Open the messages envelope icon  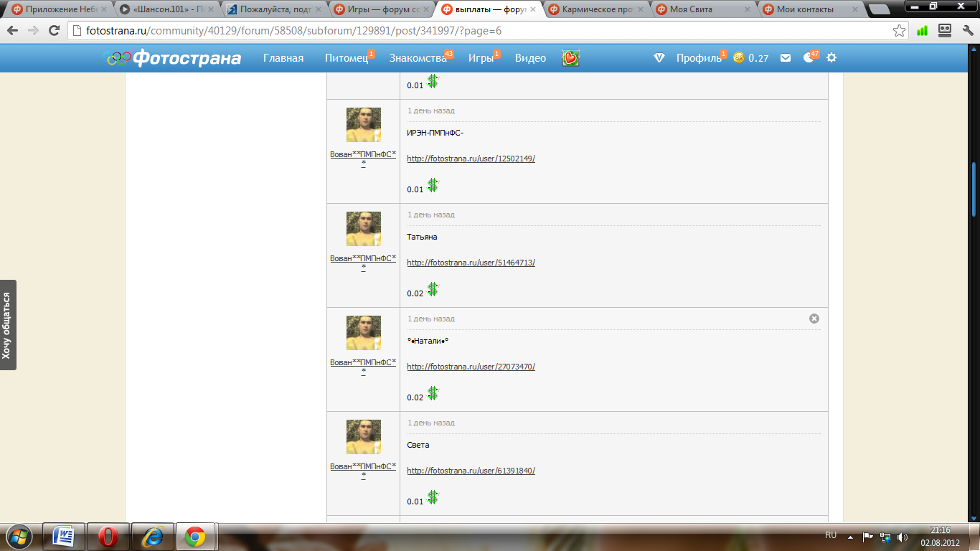786,58
